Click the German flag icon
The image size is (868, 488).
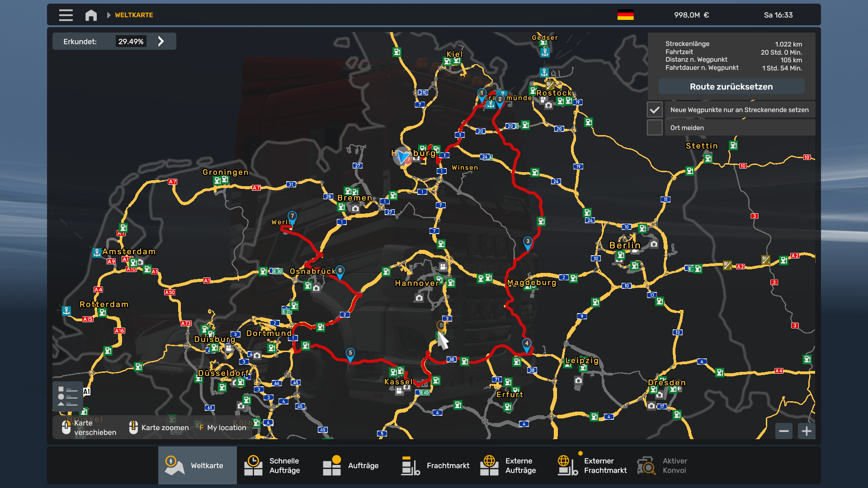pos(625,15)
